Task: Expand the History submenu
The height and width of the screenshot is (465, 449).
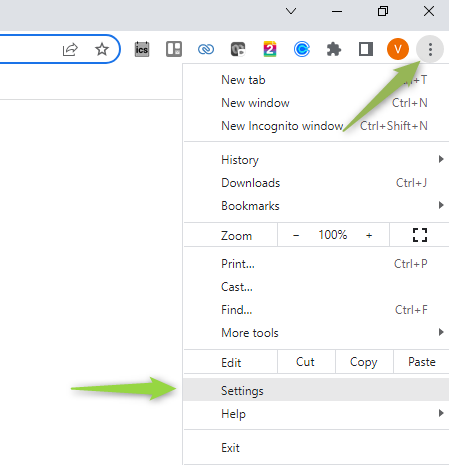Action: (316, 160)
